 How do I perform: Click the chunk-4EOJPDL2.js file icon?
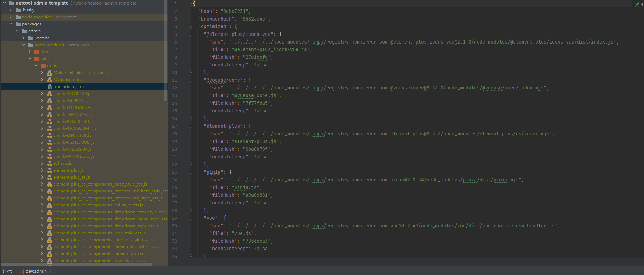[x=49, y=94]
